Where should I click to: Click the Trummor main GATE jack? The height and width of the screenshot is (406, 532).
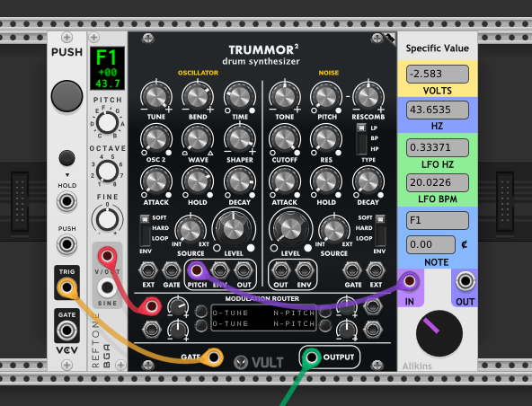coord(214,357)
